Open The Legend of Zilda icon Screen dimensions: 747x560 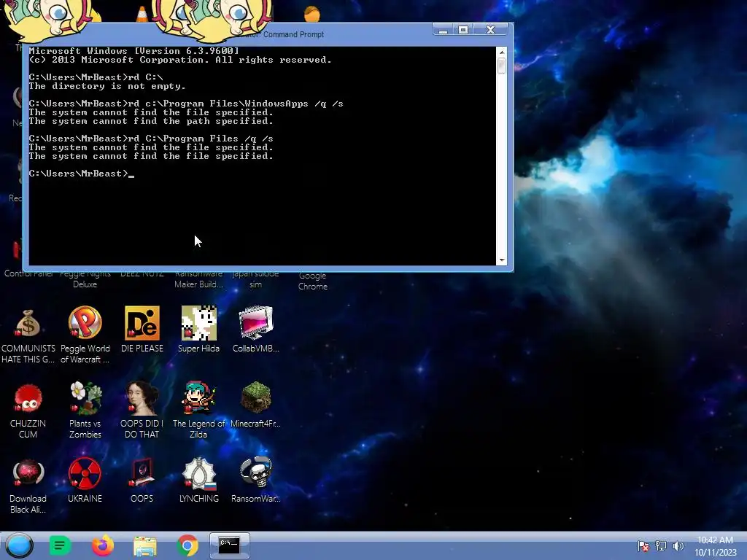(x=198, y=410)
